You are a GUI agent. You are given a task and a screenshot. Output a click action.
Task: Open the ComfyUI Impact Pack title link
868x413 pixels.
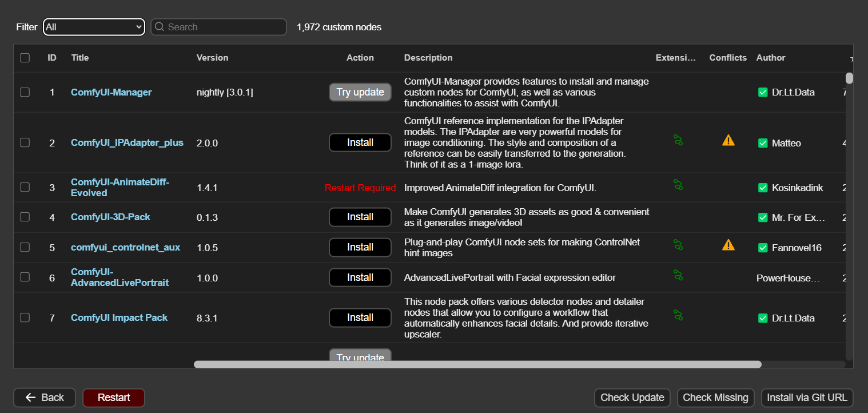[x=119, y=317]
